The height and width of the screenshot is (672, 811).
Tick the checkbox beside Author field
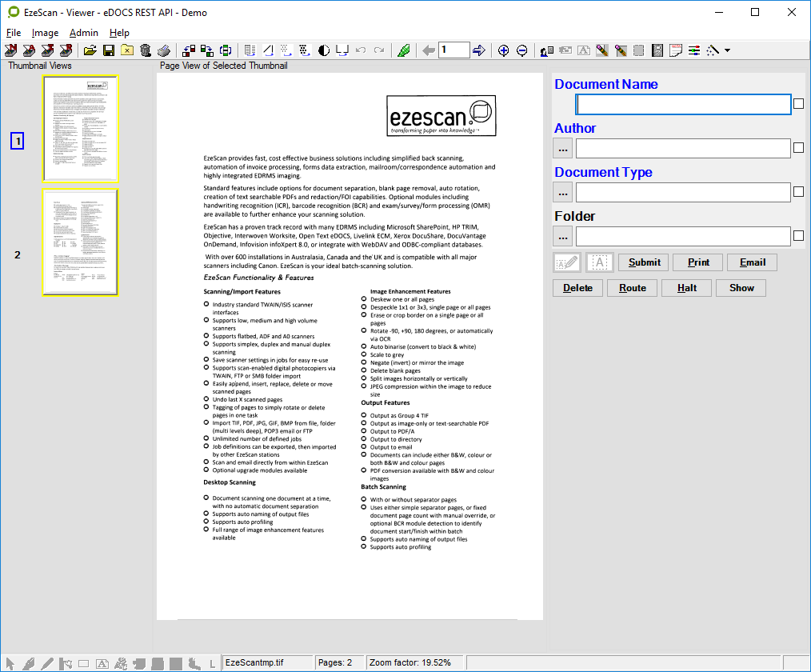(x=798, y=148)
